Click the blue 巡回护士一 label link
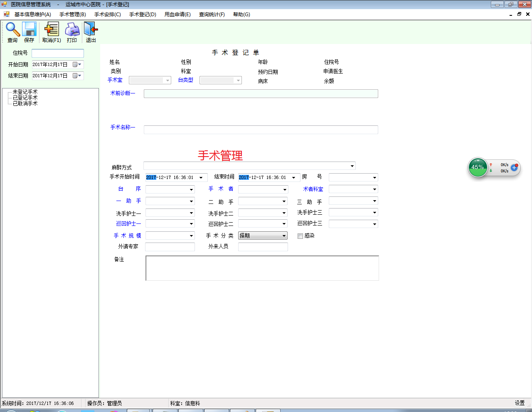 [128, 223]
